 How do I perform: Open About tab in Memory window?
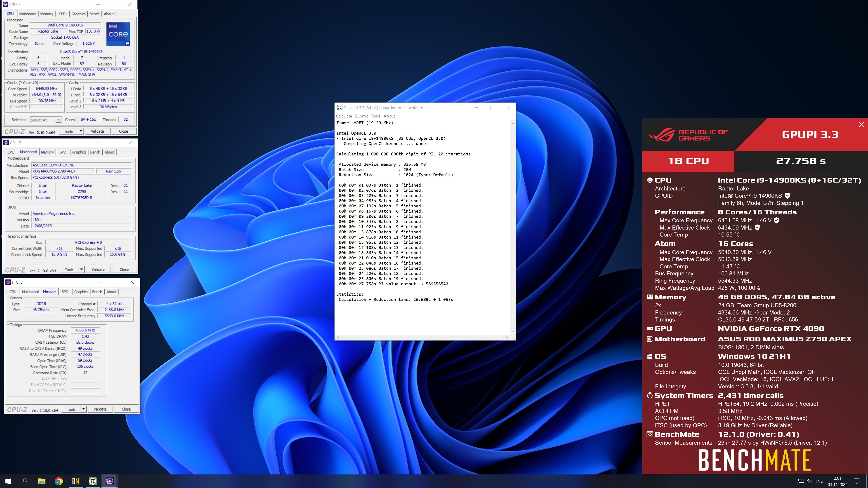click(111, 292)
